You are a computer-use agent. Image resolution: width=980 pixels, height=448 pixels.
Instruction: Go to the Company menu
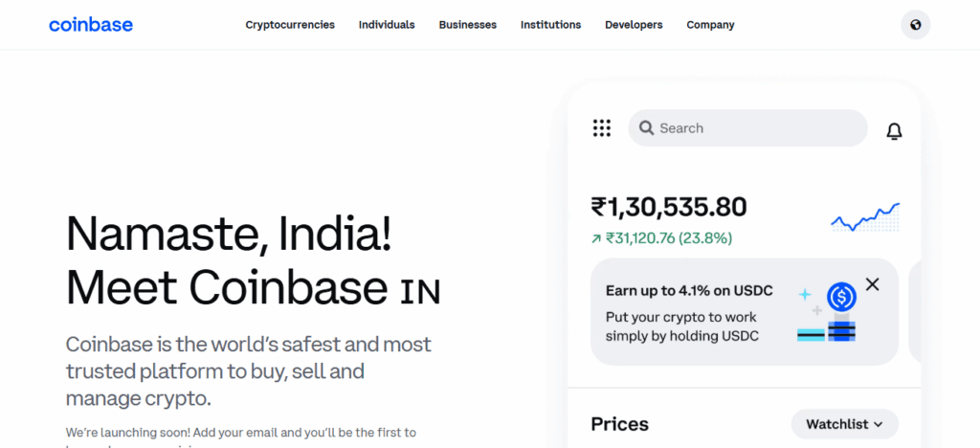(710, 25)
